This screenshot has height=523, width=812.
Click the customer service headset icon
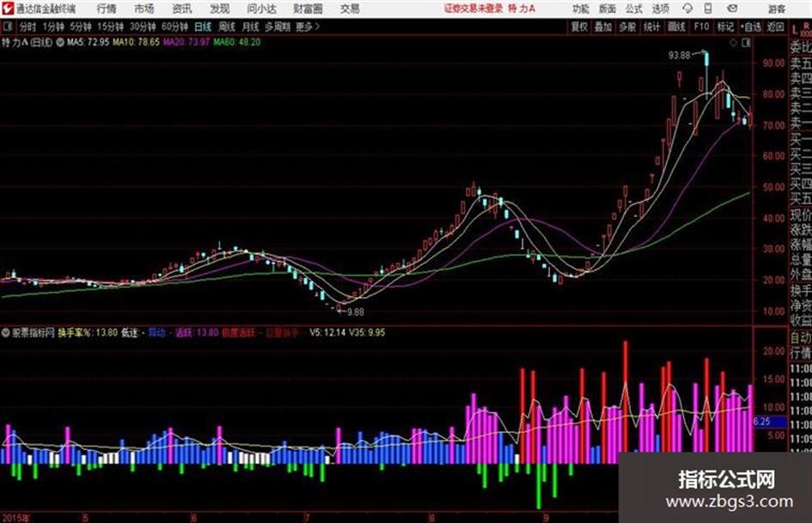coord(687,9)
